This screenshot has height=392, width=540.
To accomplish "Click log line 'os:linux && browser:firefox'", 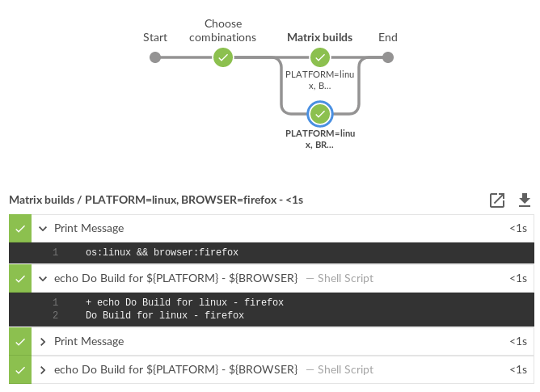I will 162,253.
